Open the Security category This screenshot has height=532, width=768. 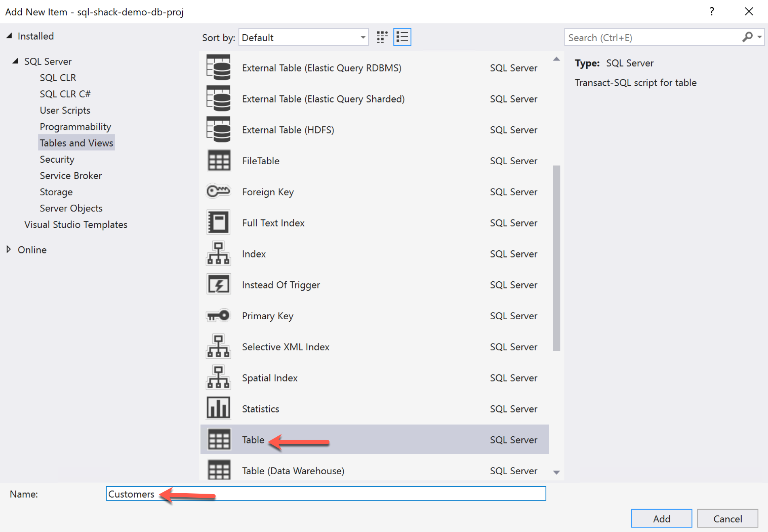coord(57,159)
